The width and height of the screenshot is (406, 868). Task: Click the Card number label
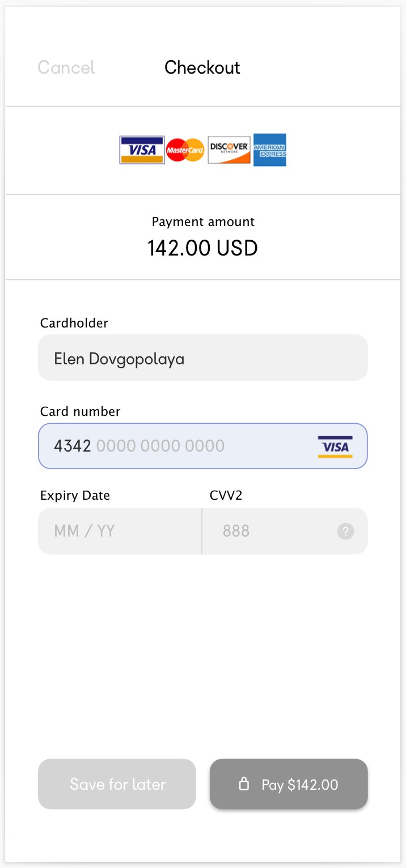point(81,411)
